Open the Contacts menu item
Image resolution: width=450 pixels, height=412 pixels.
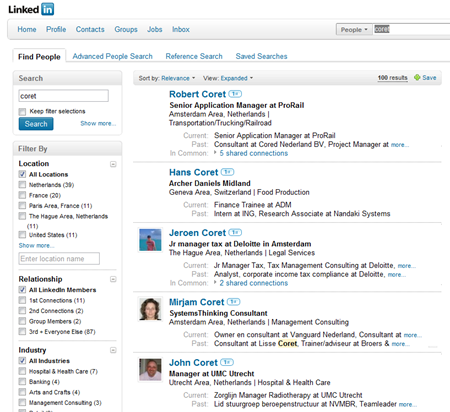(90, 29)
